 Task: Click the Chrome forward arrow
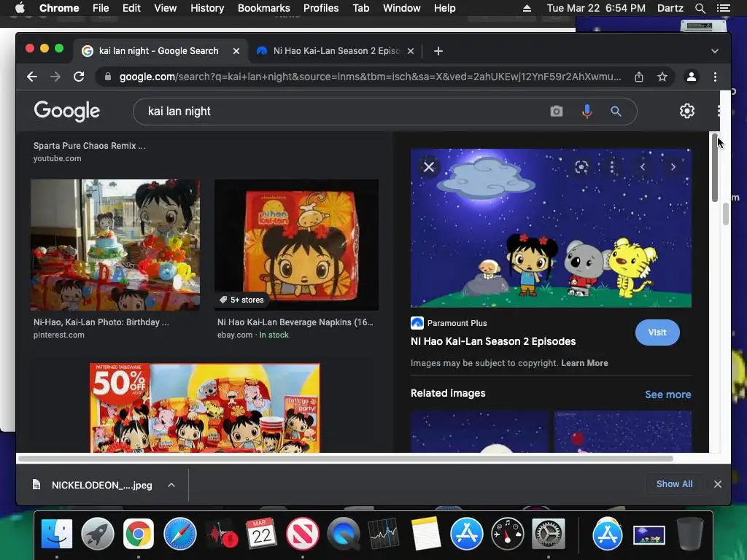55,77
